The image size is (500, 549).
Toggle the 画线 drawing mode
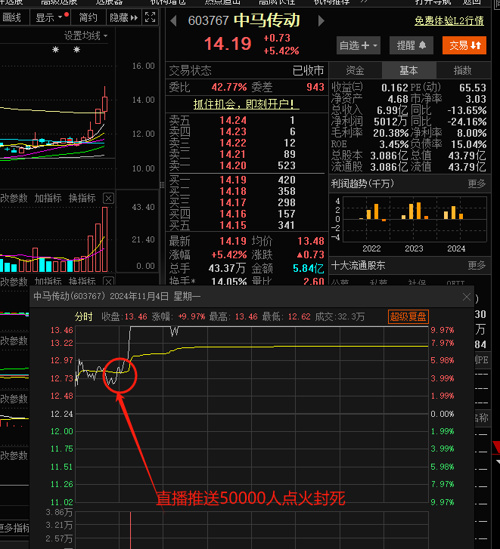pyautogui.click(x=12, y=18)
